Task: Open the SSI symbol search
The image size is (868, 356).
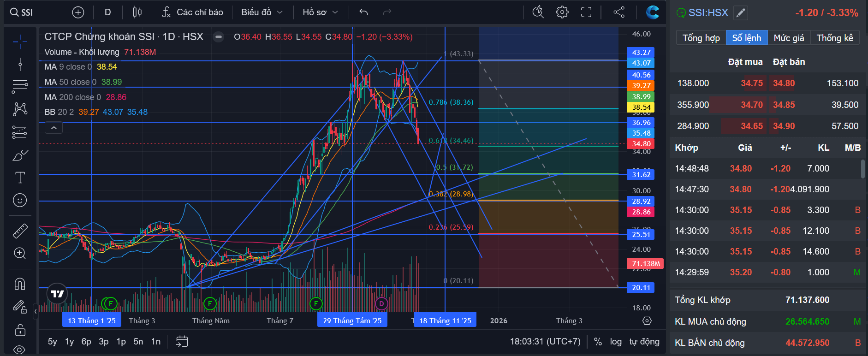Action: pos(22,12)
